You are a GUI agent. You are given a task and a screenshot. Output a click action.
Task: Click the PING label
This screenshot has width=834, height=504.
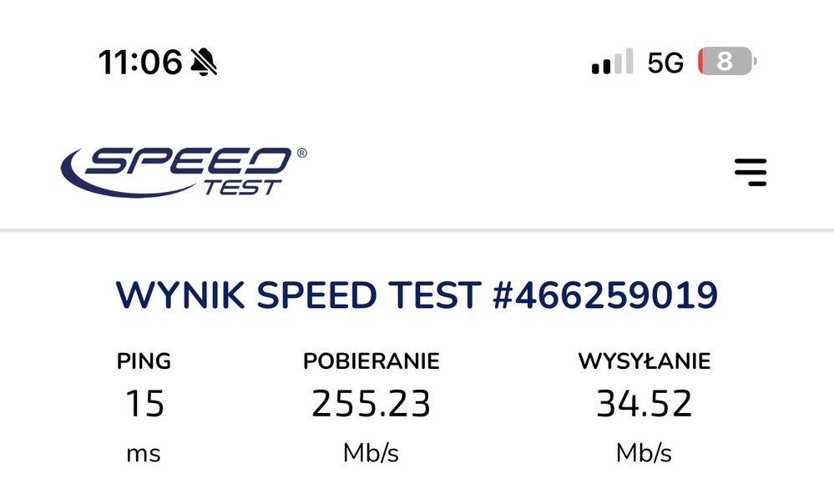pyautogui.click(x=144, y=361)
